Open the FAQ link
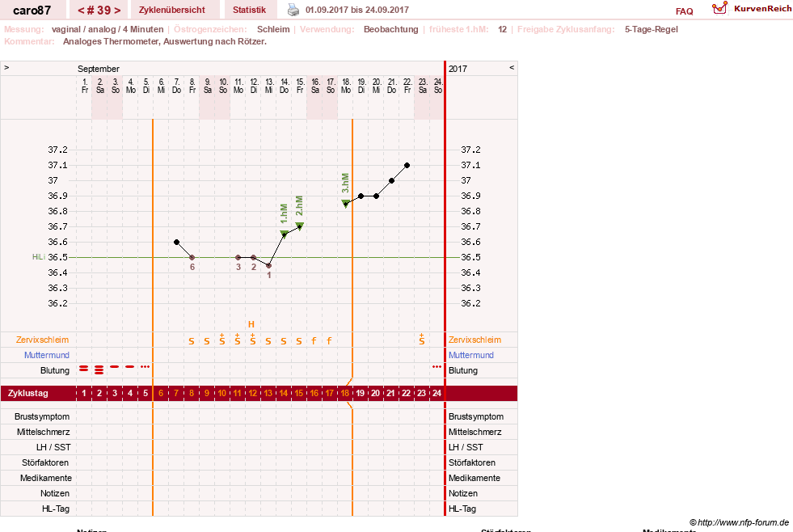This screenshot has width=793, height=532. point(684,11)
